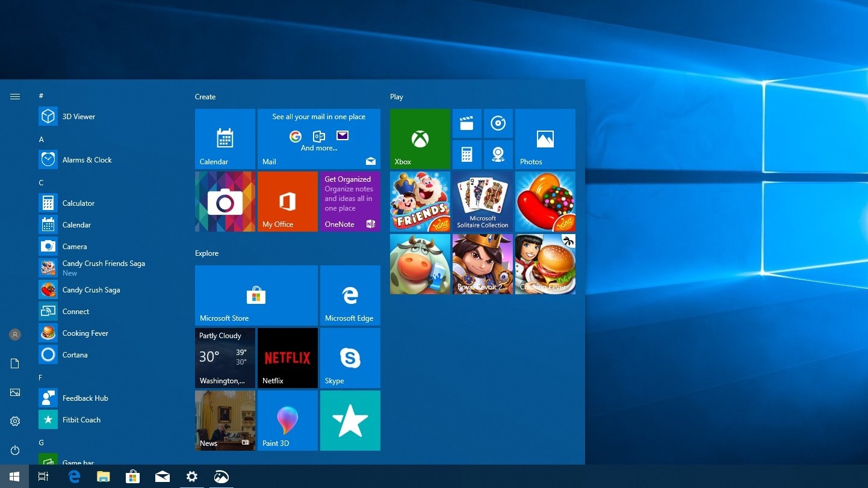Open 3D Viewer from the app list
The image size is (868, 488).
tap(79, 117)
